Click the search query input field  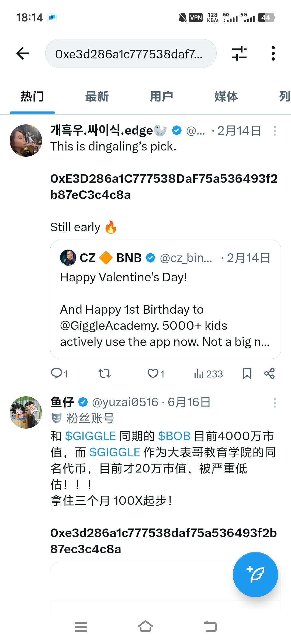pos(131,53)
